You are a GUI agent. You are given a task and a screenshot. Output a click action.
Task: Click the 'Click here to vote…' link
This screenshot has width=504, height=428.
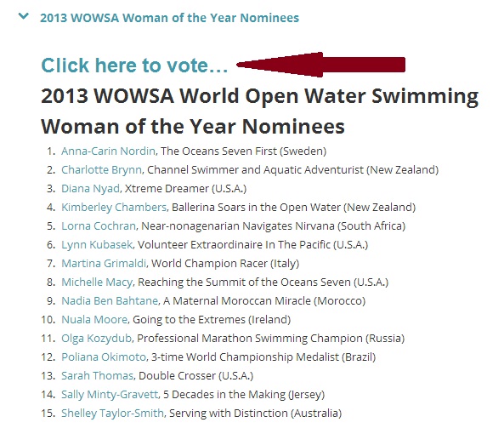[134, 66]
